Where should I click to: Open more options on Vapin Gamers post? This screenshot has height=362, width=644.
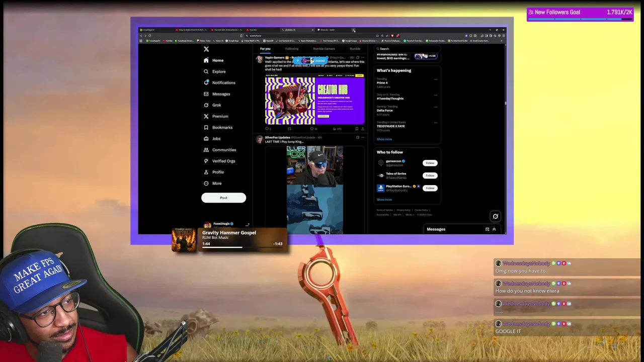363,57
